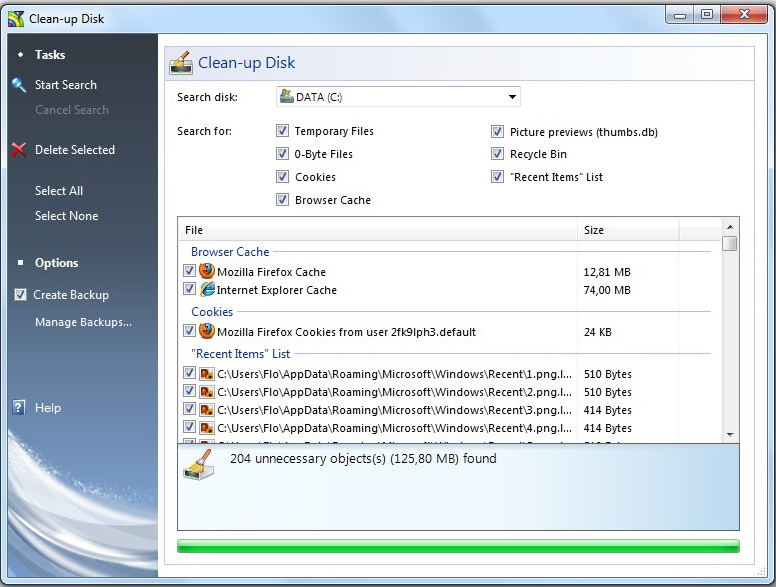776x587 pixels.
Task: Click the Internet Explorer Cache icon
Action: 207,290
